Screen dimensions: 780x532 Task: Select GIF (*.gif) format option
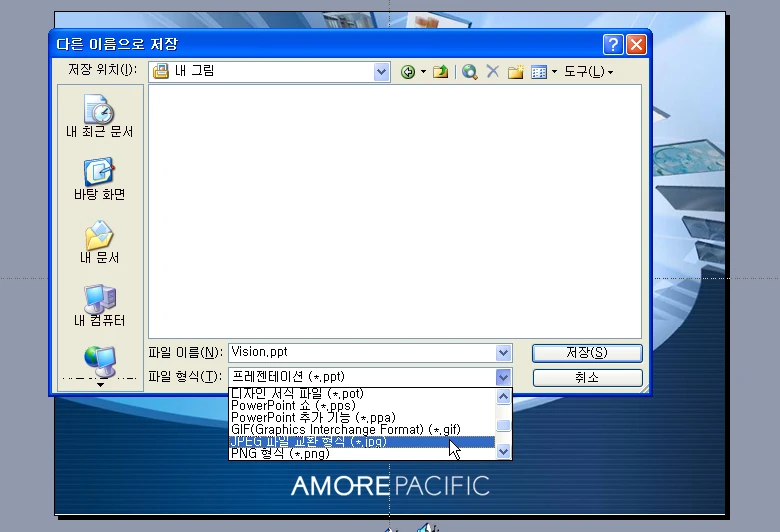(362, 429)
